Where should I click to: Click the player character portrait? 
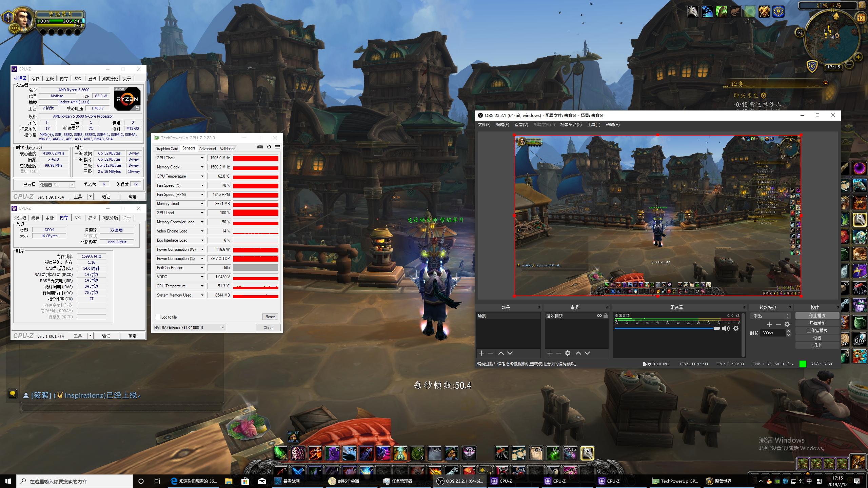pos(22,19)
